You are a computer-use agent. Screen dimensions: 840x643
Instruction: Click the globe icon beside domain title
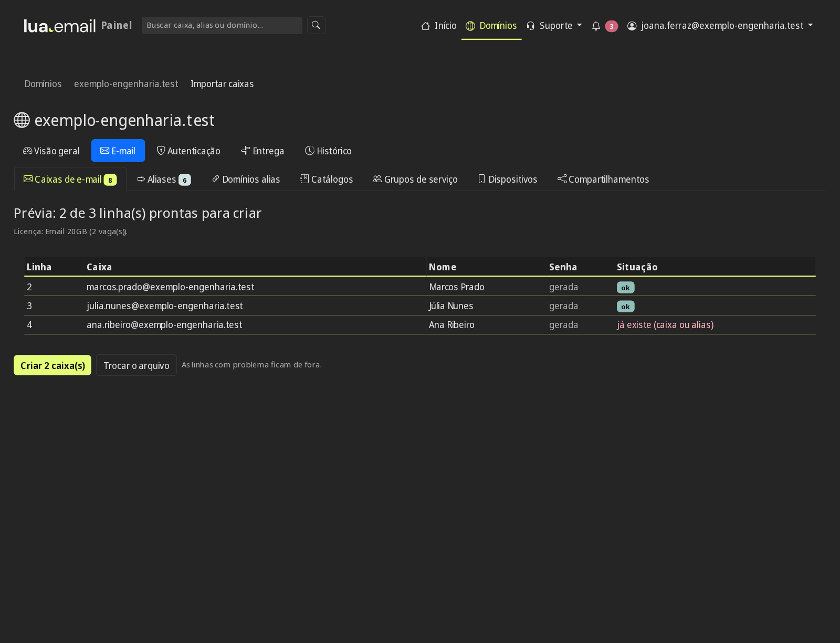tap(22, 120)
